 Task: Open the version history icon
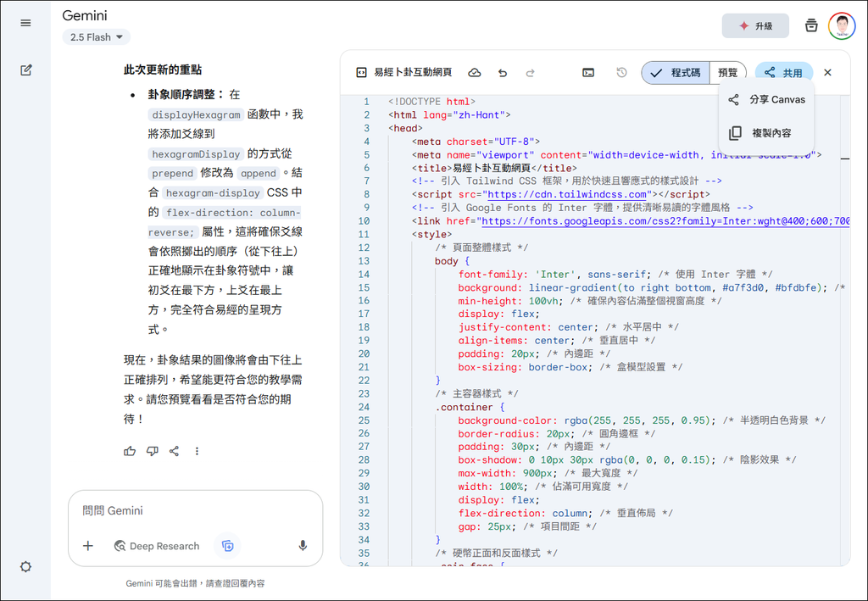point(621,73)
